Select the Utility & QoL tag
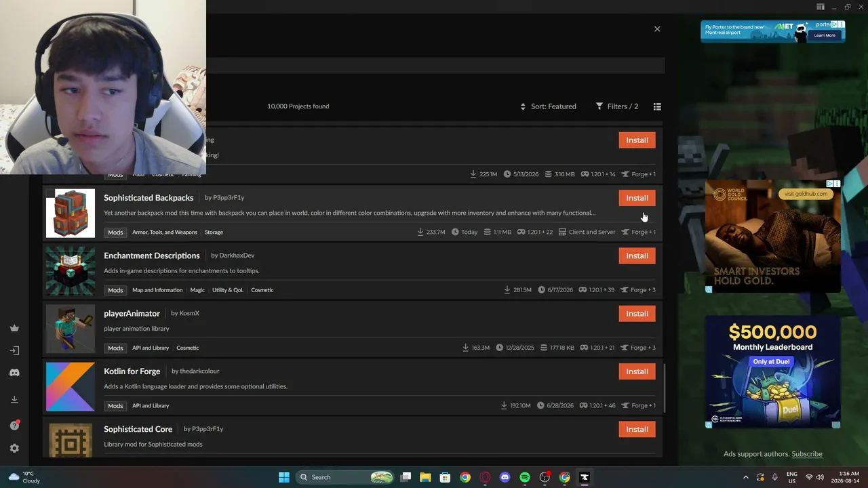Viewport: 868px width, 488px height. coord(228,290)
